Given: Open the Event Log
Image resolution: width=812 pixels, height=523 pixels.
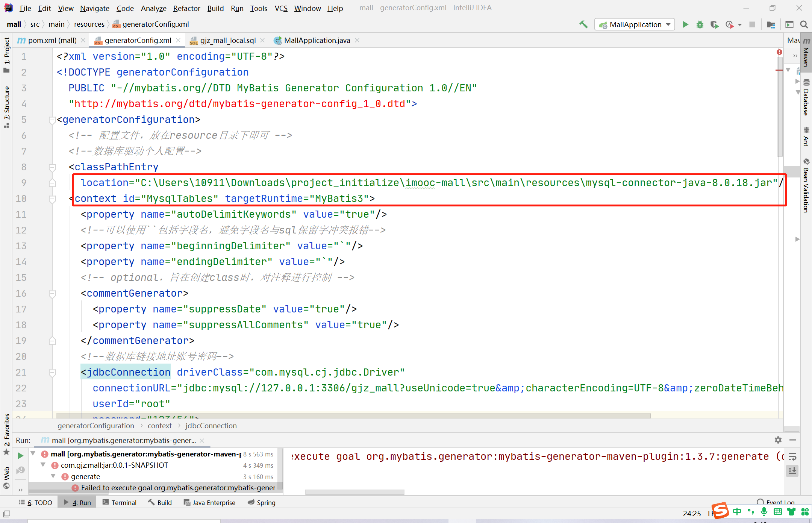Looking at the screenshot, I should point(776,502).
